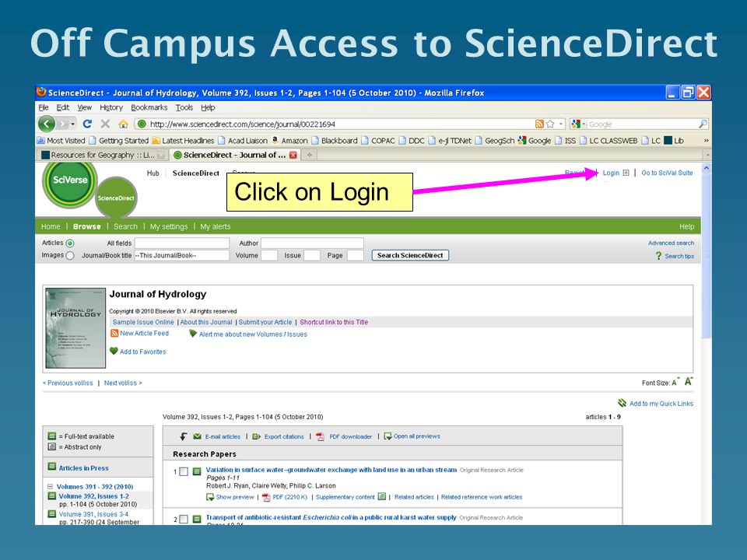Tick checkbox for article 1
The height and width of the screenshot is (560, 747).
click(x=184, y=471)
